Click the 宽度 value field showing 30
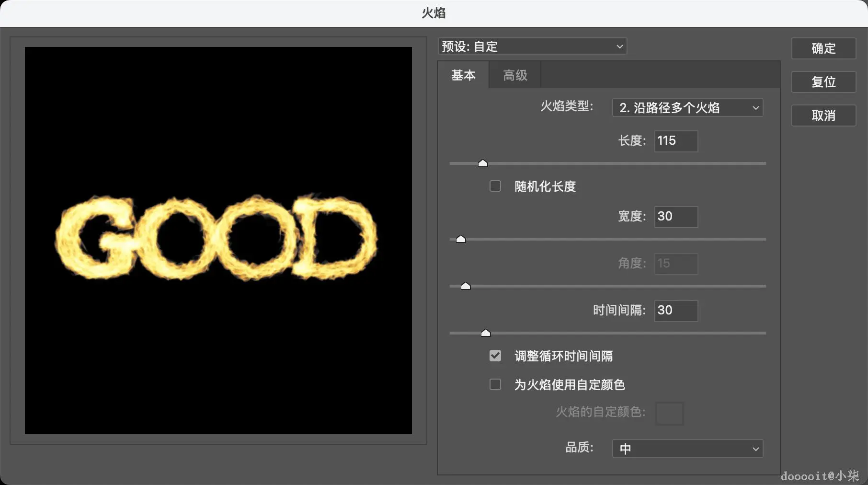The image size is (868, 485). (675, 217)
